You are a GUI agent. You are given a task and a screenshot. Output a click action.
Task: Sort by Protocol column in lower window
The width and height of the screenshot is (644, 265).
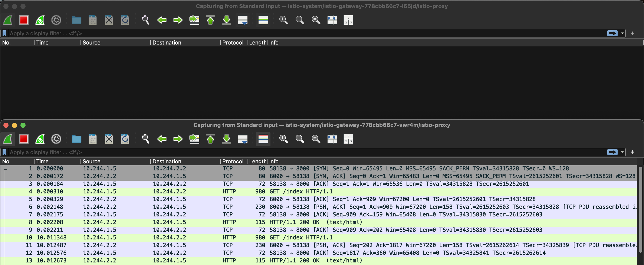pyautogui.click(x=233, y=161)
